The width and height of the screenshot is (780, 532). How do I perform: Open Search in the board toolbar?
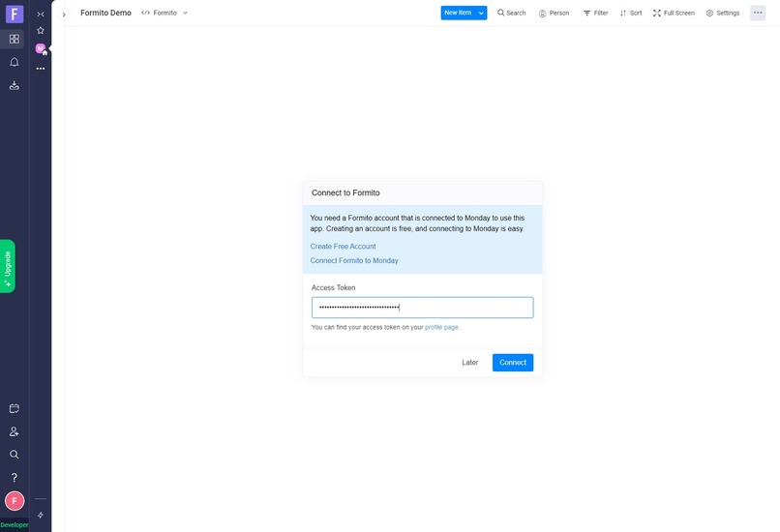pyautogui.click(x=512, y=13)
